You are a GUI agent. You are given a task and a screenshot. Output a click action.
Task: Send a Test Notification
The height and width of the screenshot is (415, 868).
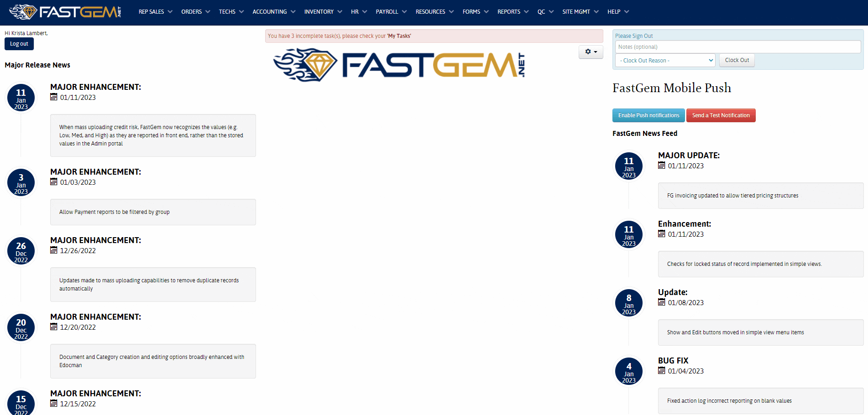(x=721, y=115)
